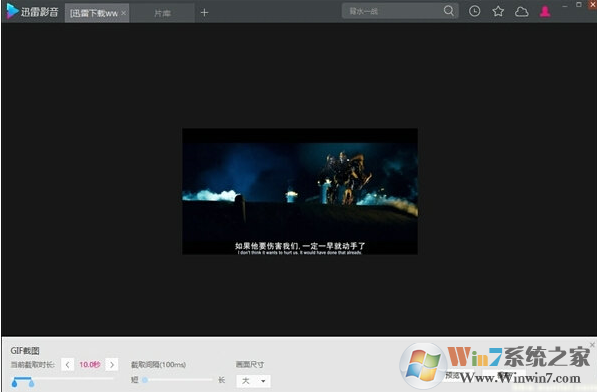Click the 10.0秒 duration value
597x392 pixels.
(x=89, y=365)
